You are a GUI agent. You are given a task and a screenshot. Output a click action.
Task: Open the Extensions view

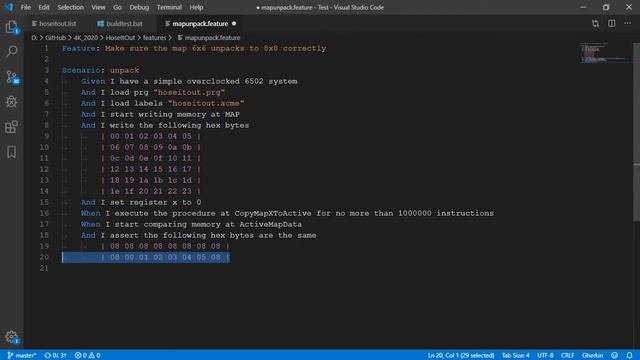[x=11, y=127]
